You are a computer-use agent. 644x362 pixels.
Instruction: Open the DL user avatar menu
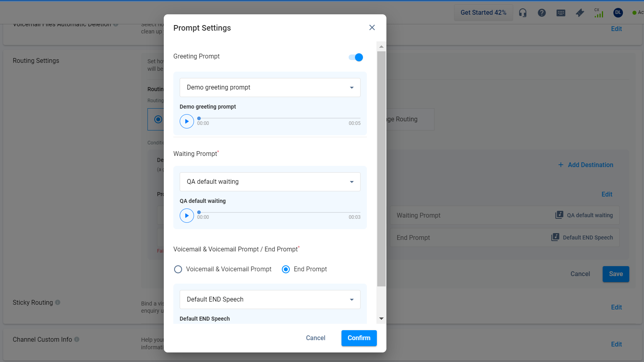(618, 13)
